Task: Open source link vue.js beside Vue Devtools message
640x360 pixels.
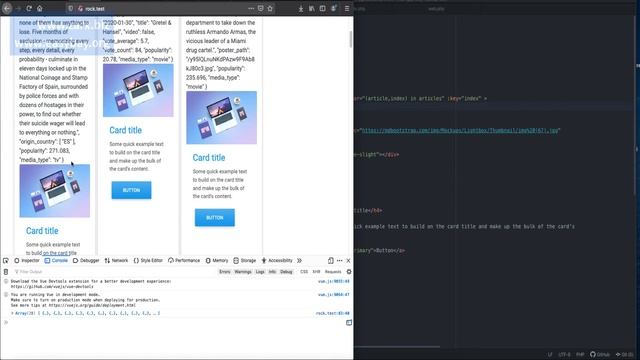Action: coord(333,281)
